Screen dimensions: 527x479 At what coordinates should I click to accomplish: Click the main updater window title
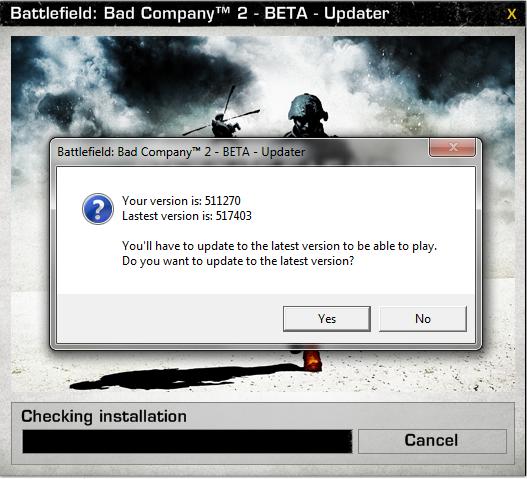pyautogui.click(x=200, y=13)
